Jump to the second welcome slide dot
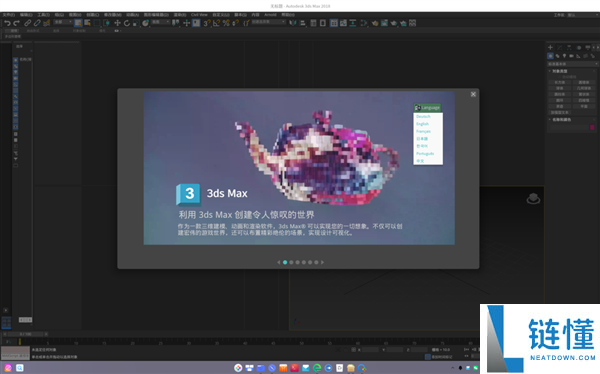The width and height of the screenshot is (600, 374). point(291,262)
